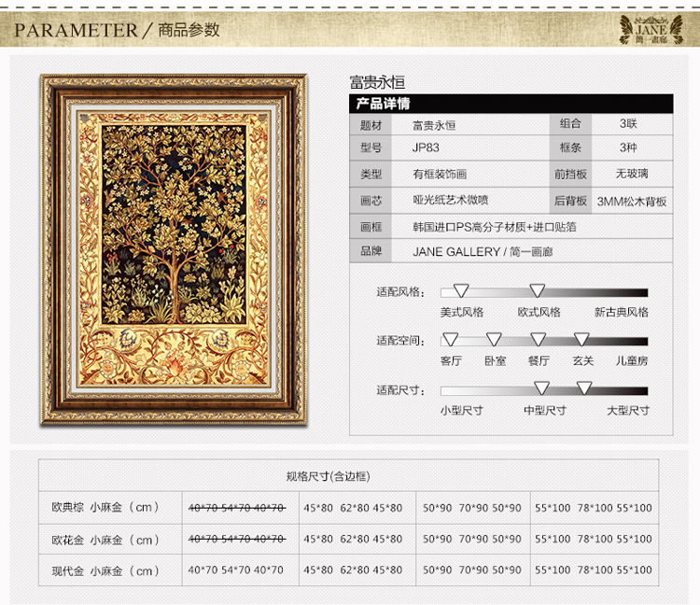This screenshot has width=700, height=605.
Task: Open the framed golden tree painting image
Action: (174, 249)
